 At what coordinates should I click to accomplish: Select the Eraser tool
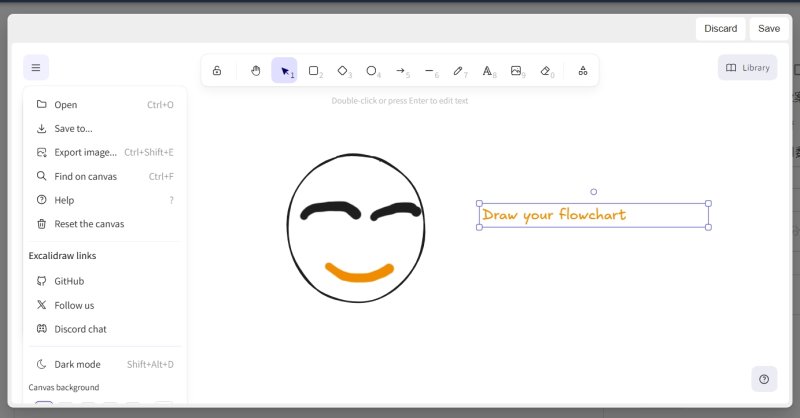[x=545, y=71]
